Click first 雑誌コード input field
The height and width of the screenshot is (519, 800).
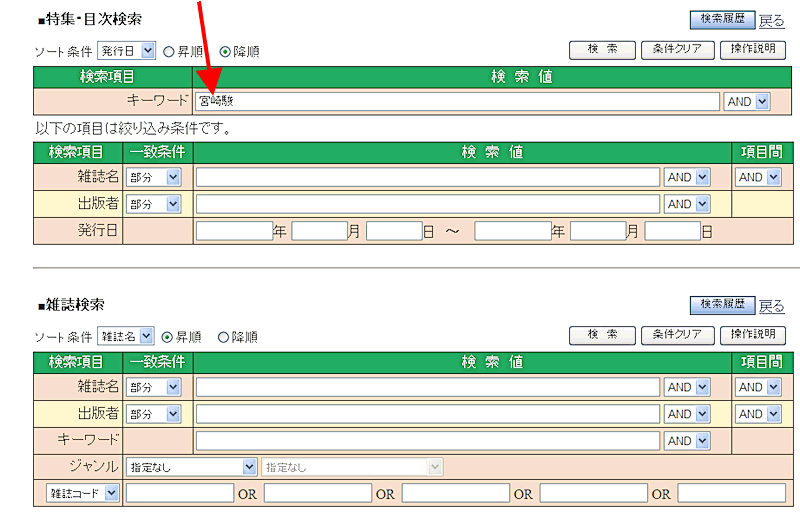click(180, 493)
